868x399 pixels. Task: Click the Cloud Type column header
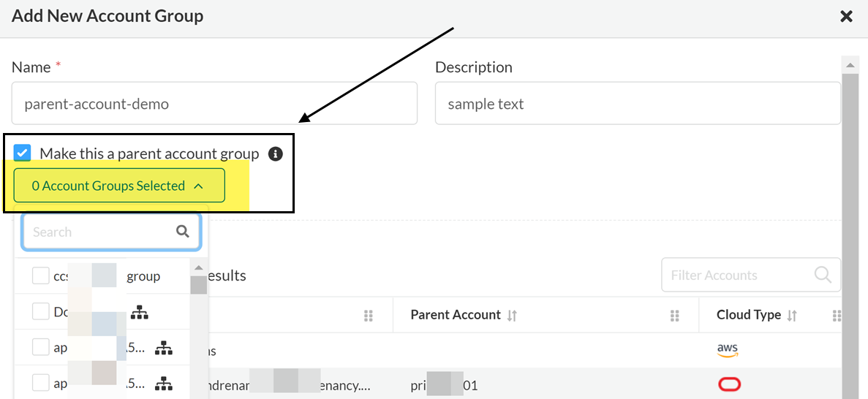[x=749, y=315]
